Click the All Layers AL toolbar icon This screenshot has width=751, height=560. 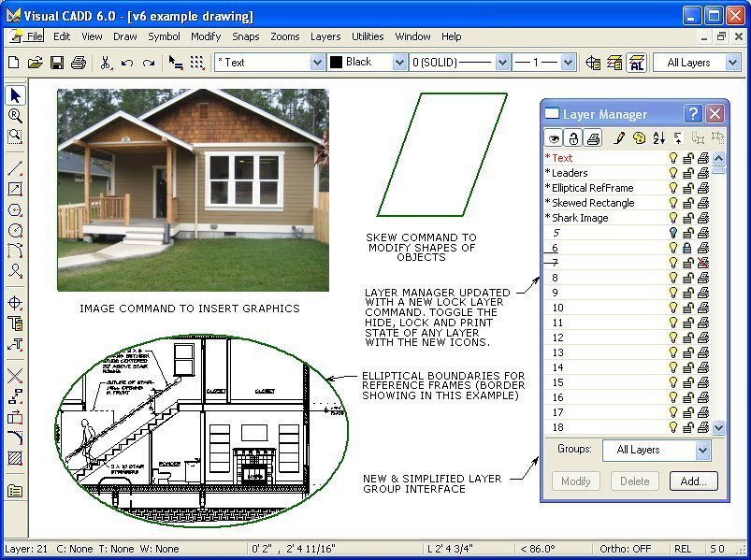pyautogui.click(x=637, y=63)
